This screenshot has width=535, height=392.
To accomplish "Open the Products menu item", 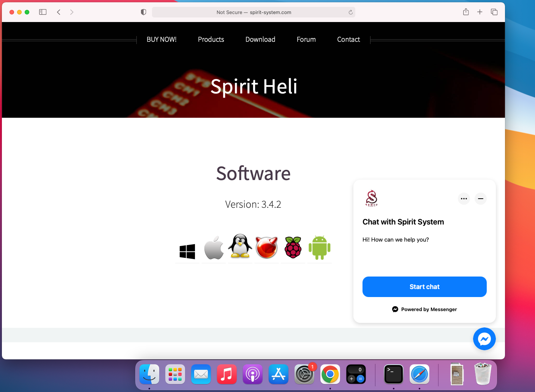I will pyautogui.click(x=211, y=40).
